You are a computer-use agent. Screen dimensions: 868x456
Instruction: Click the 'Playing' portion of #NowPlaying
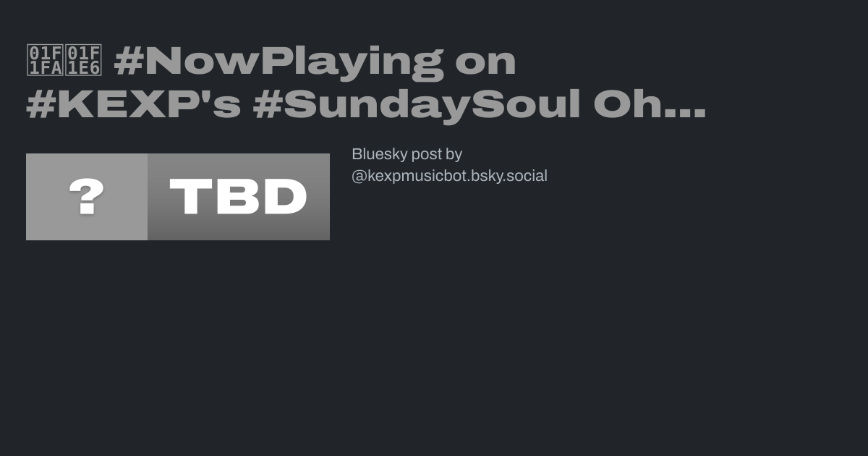click(352, 62)
